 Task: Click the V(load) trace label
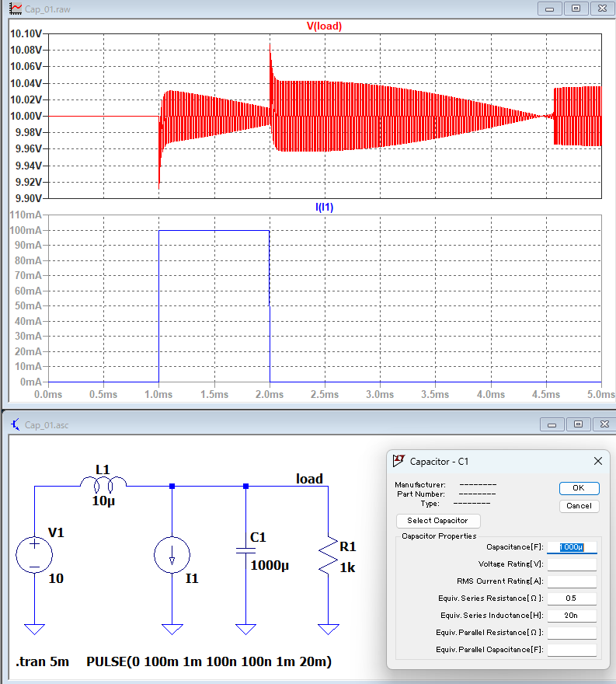[324, 26]
